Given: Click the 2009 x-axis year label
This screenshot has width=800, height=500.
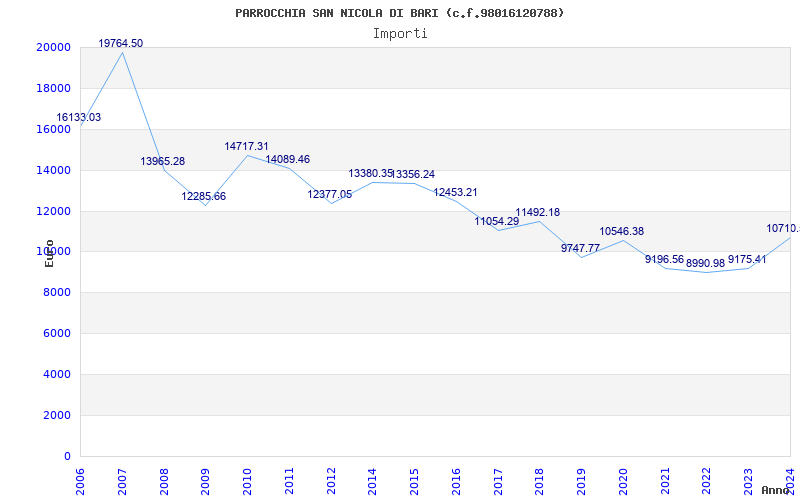Looking at the screenshot, I should 206,481.
